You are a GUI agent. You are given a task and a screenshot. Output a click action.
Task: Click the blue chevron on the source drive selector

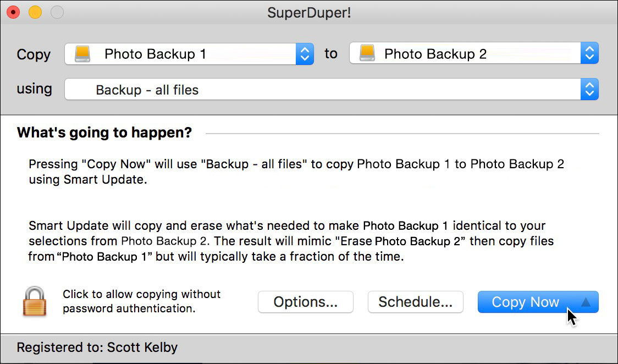point(304,53)
